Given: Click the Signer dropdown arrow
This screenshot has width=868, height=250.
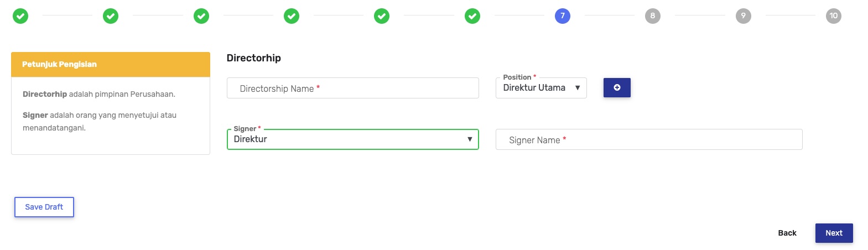Looking at the screenshot, I should [x=470, y=139].
